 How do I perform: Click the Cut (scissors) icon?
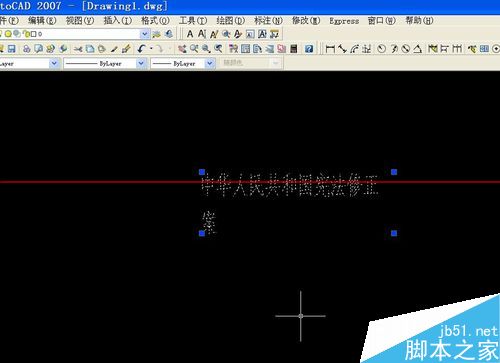click(x=78, y=49)
